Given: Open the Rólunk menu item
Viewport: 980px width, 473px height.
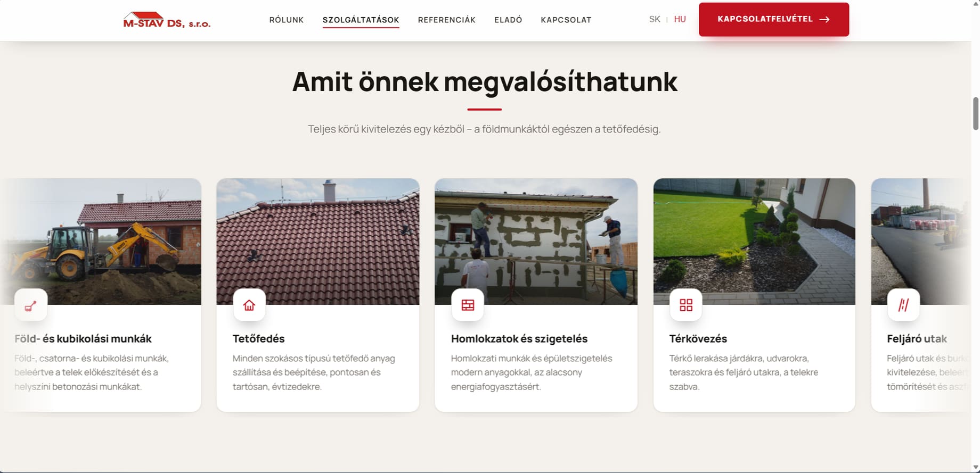Looking at the screenshot, I should (x=287, y=20).
